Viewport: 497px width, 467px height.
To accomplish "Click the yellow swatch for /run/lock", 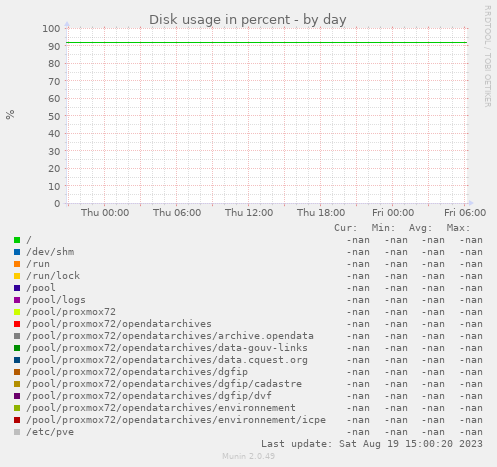I will (x=17, y=276).
